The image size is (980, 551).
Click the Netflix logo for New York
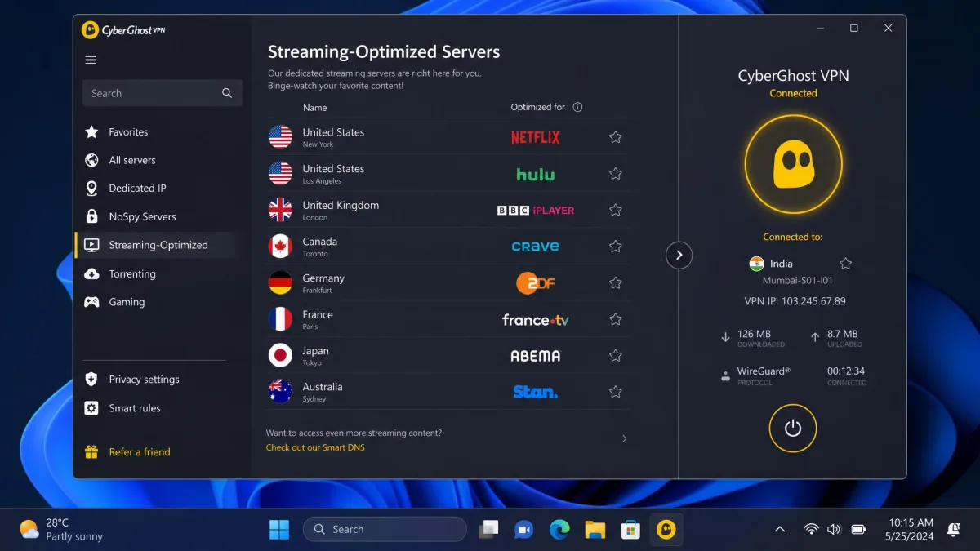(x=536, y=138)
